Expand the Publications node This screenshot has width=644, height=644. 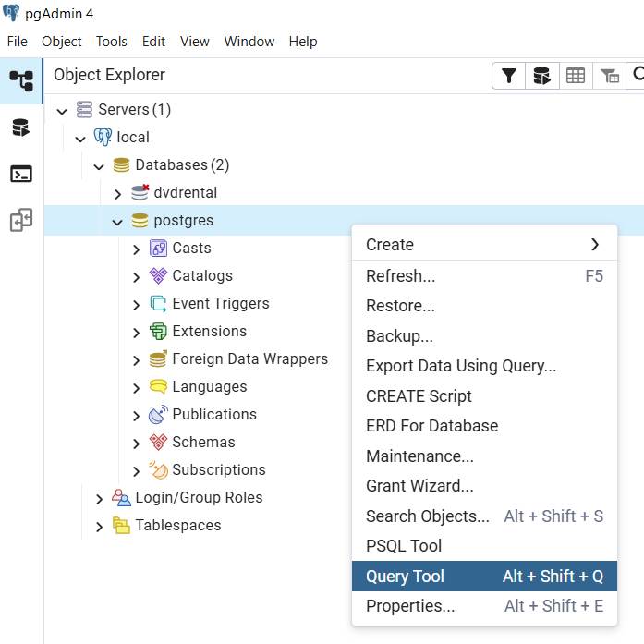pos(137,416)
